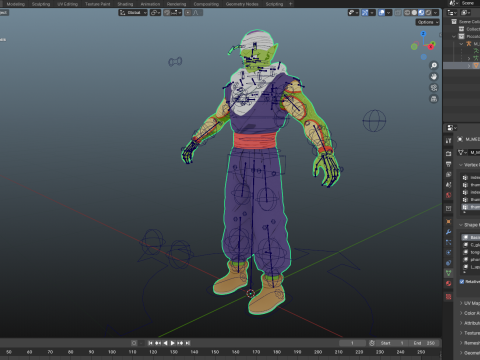This screenshot has width=480, height=360.
Task: Add a new workspace with plus button
Action: (290, 4)
